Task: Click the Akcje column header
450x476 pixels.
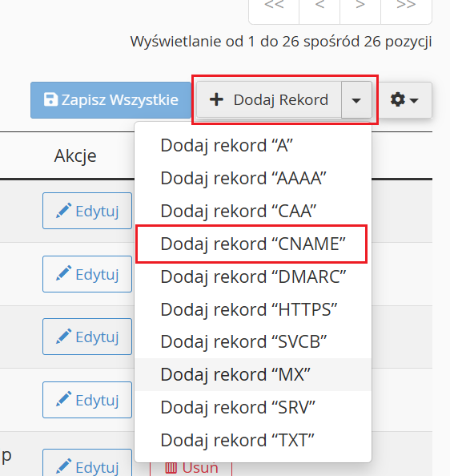Action: [x=75, y=156]
